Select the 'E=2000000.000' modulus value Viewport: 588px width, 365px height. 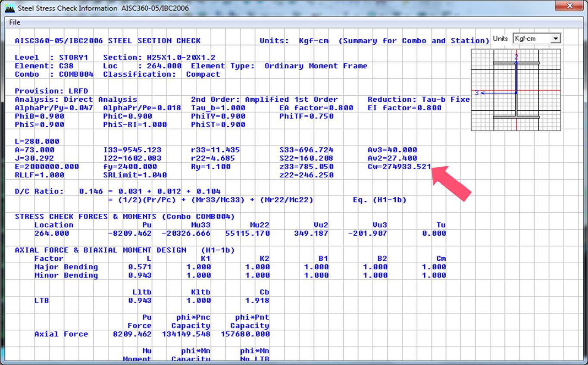(47, 167)
